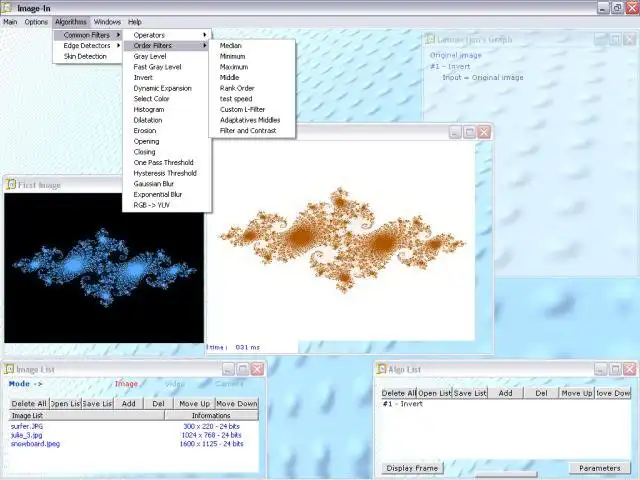Screen dimensions: 640x480
Task: Click Del in Algo List window
Action: [x=541, y=393]
